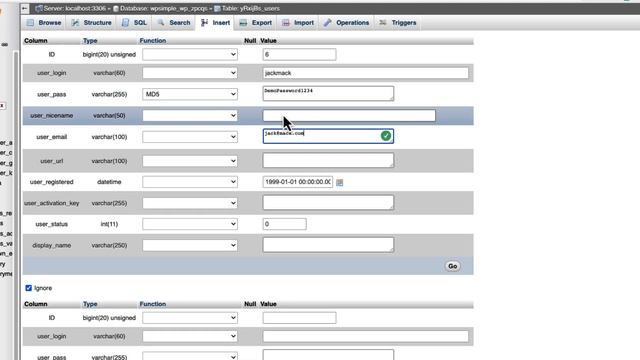The height and width of the screenshot is (360, 640).
Task: Click the Operations wrench icon
Action: (x=327, y=23)
